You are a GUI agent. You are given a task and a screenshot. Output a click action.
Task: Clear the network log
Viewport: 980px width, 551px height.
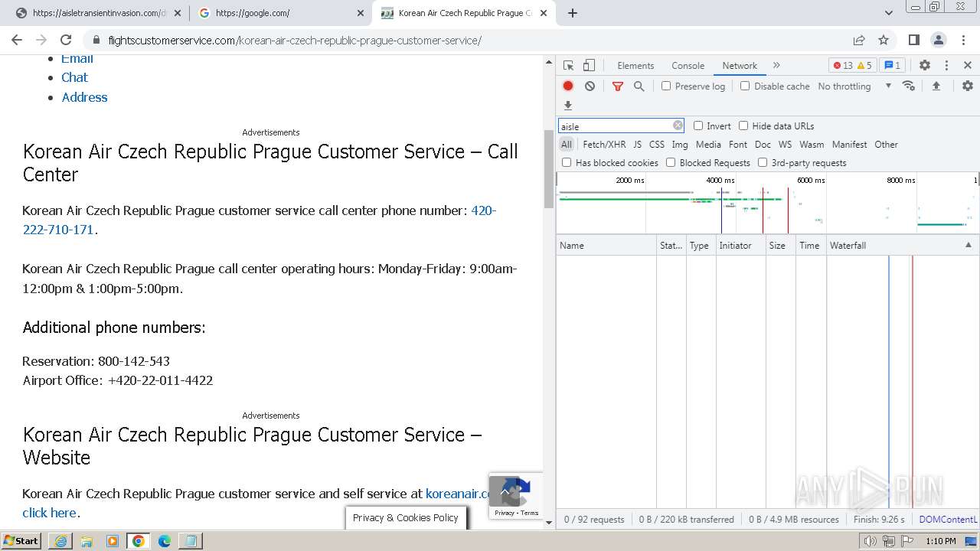590,86
